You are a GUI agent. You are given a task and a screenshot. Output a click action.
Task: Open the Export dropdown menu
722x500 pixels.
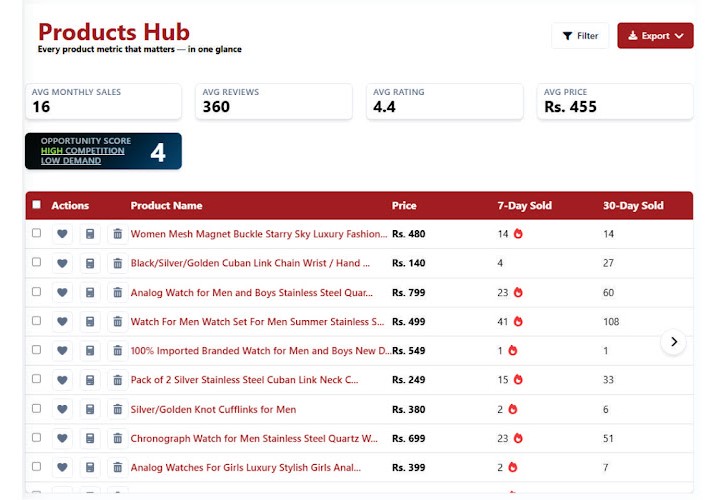coord(655,35)
